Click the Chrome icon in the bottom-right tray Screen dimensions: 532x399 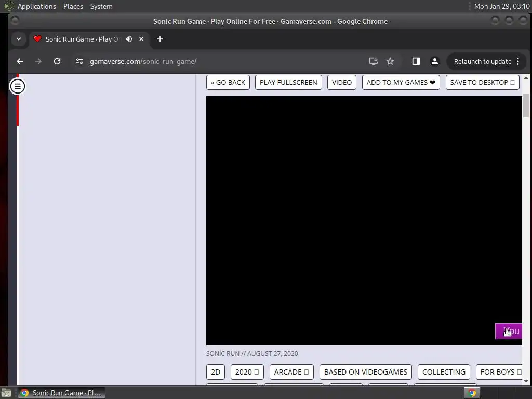point(472,393)
